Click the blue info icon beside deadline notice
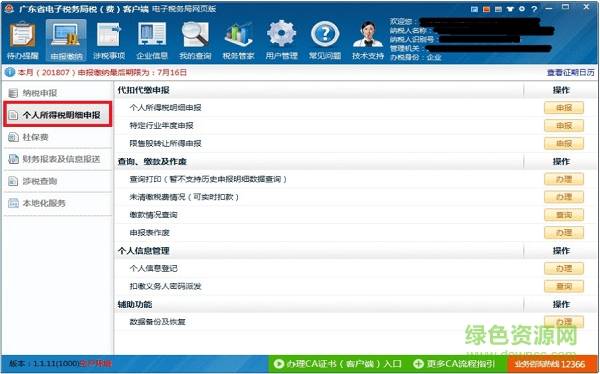This screenshot has height=374, width=600. [x=10, y=72]
